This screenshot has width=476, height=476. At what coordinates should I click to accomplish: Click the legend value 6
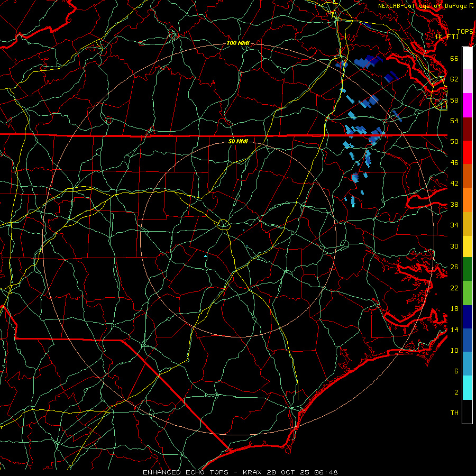point(456,371)
